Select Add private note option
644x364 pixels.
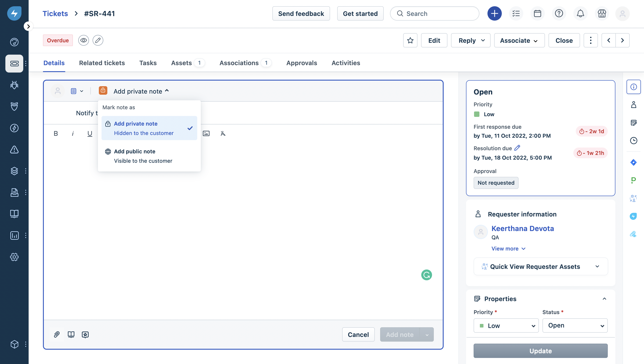(149, 128)
